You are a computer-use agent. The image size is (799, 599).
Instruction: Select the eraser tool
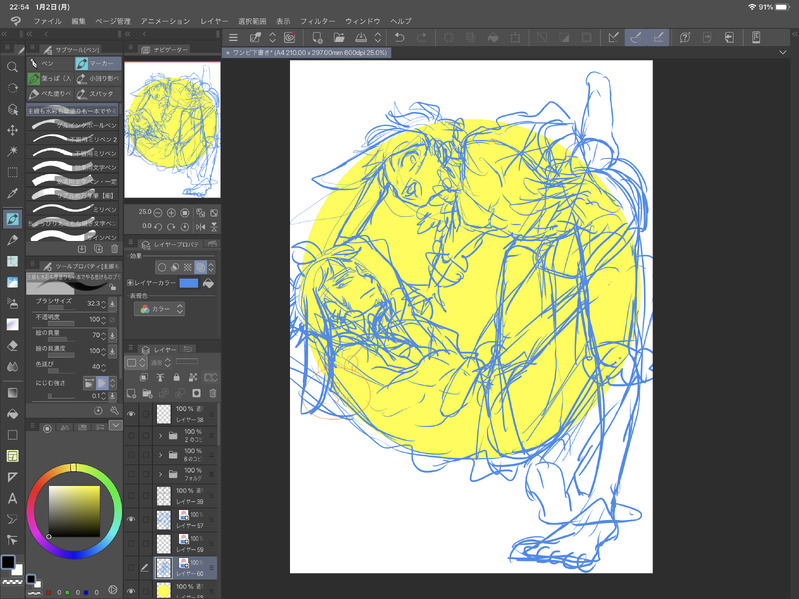pyautogui.click(x=12, y=346)
